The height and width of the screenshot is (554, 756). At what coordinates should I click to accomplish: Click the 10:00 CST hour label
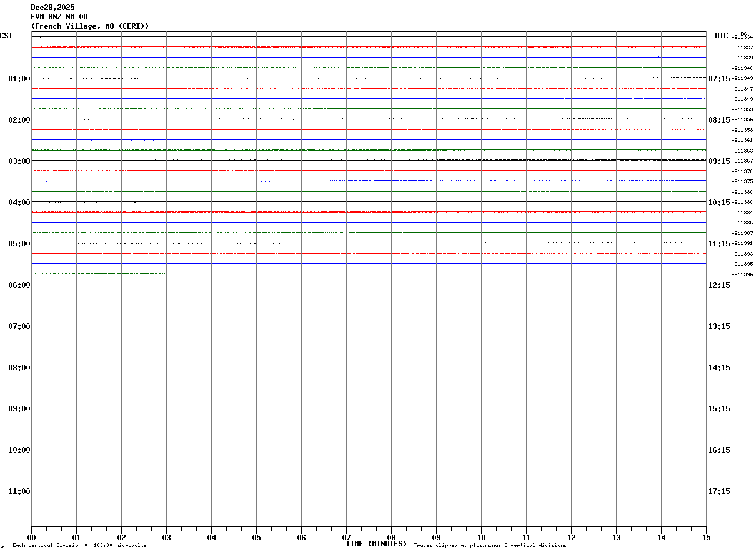coord(19,450)
